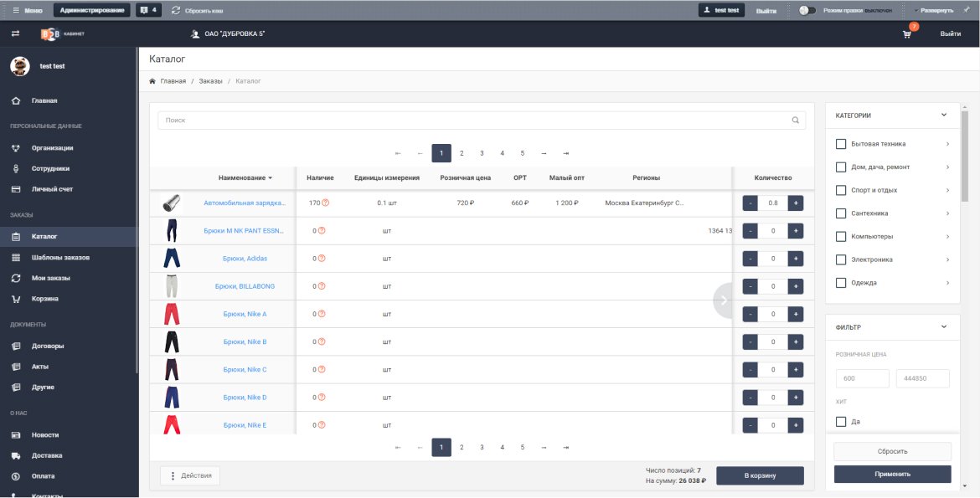Click the round table scroll-right arrow
The width and height of the screenshot is (980, 498).
click(723, 300)
